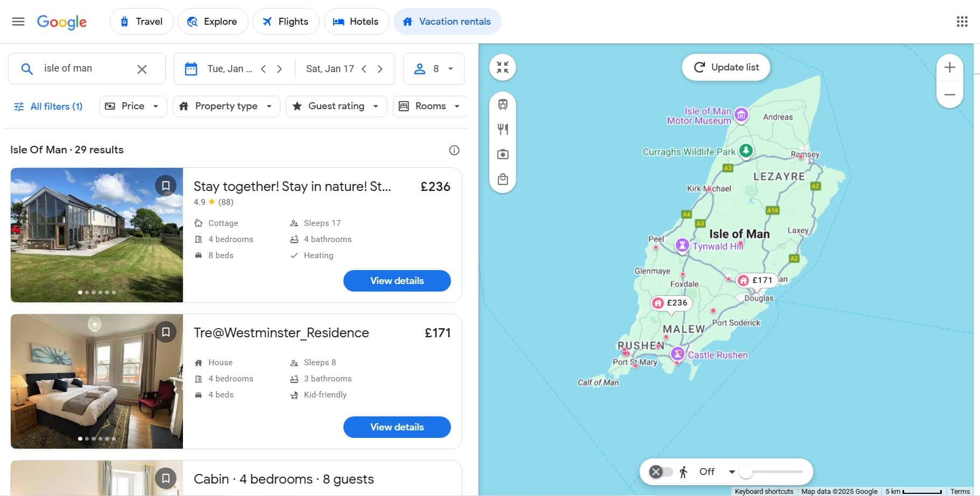
Task: Show attractions camera layer on map
Action: (503, 154)
